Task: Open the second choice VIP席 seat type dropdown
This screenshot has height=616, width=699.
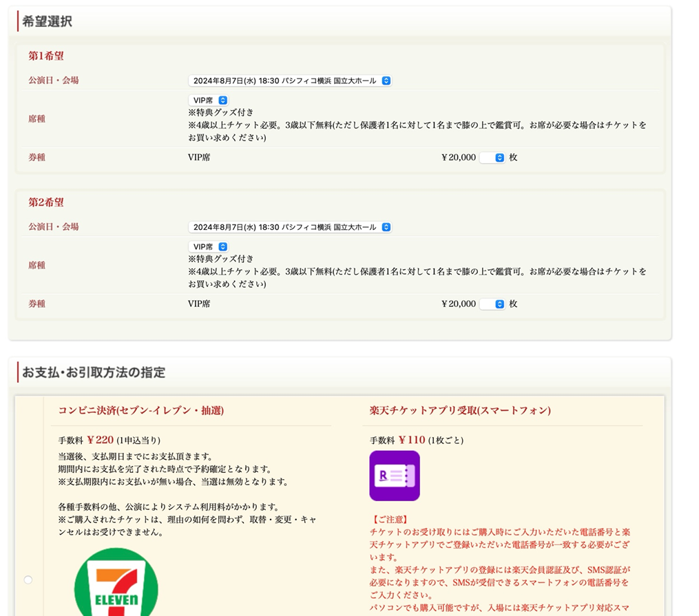Action: pyautogui.click(x=208, y=247)
